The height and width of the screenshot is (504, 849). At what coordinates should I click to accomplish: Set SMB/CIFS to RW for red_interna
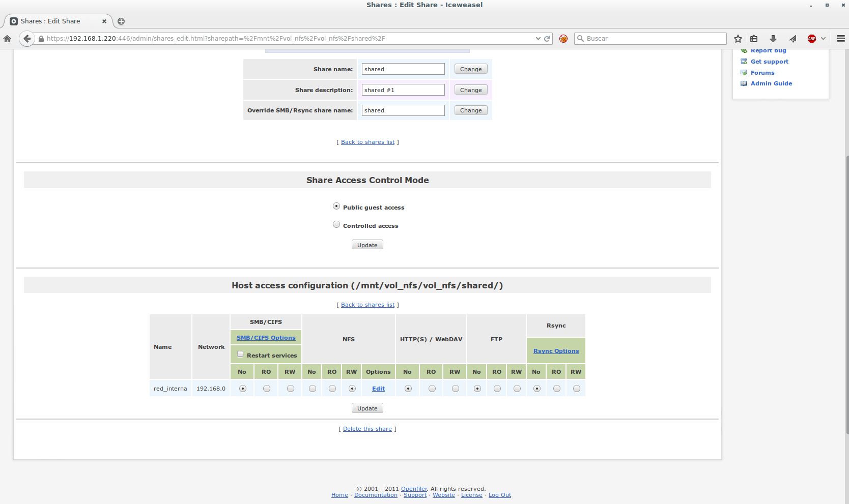(290, 389)
